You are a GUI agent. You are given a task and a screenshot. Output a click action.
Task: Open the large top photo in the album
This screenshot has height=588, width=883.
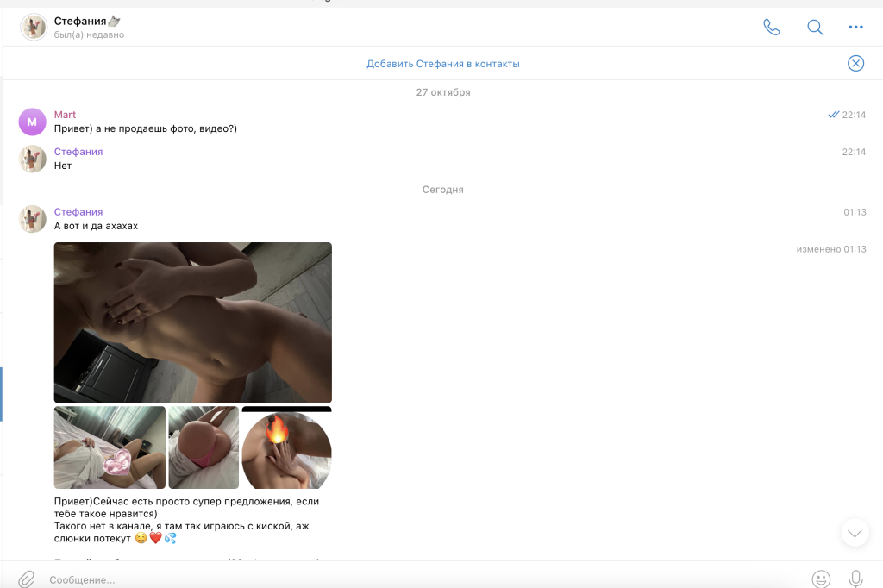(x=192, y=322)
